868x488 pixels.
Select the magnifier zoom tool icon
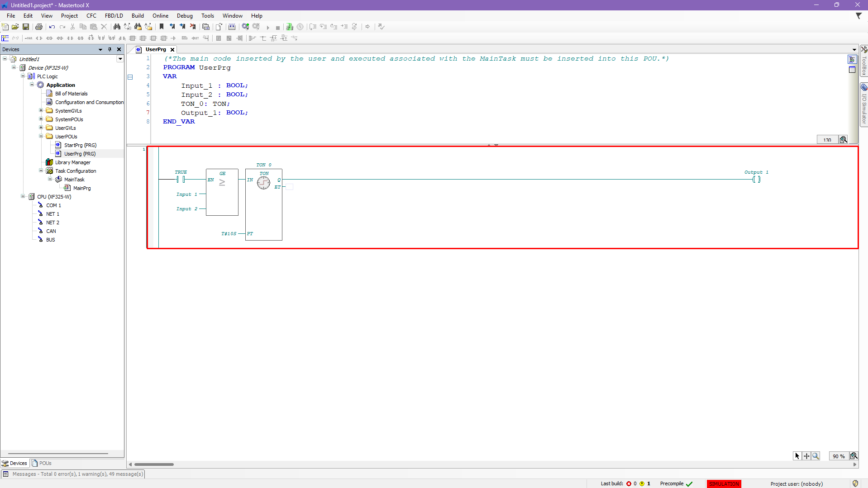point(816,456)
